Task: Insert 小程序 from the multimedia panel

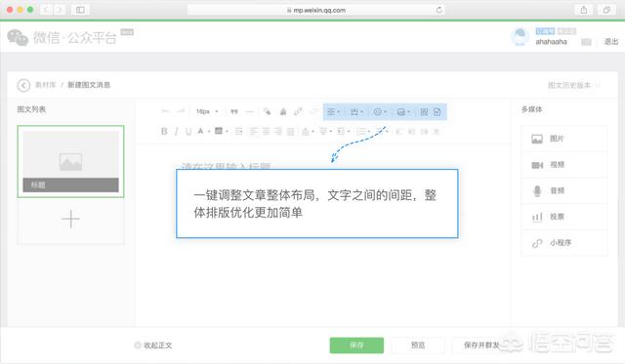Action: click(564, 243)
